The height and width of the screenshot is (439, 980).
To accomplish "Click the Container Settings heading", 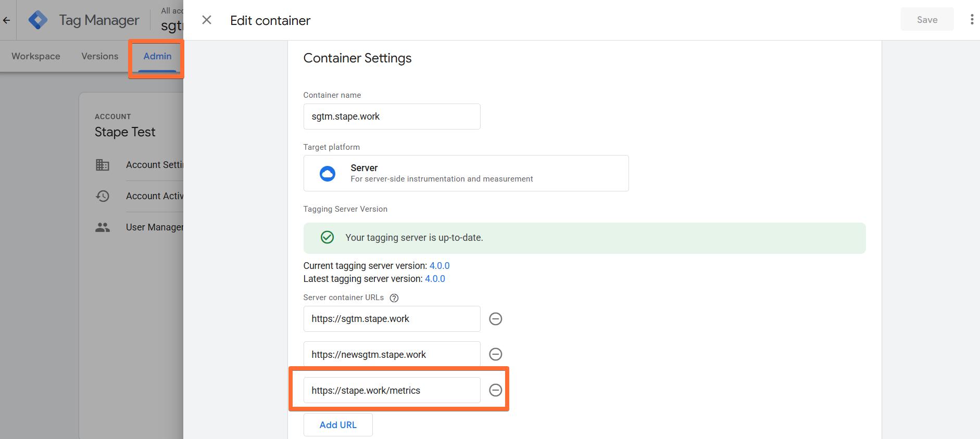I will click(x=357, y=58).
